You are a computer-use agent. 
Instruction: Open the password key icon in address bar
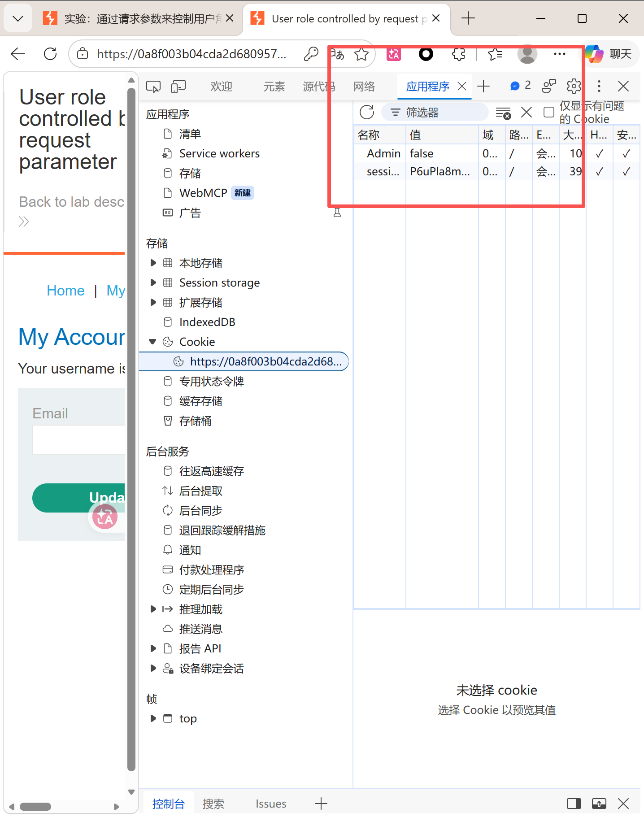coord(311,54)
